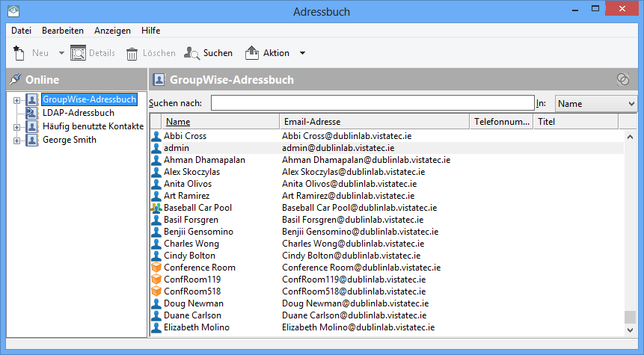This screenshot has width=644, height=355.
Task: Sort by the Email-Adresse column header
Action: [x=374, y=122]
